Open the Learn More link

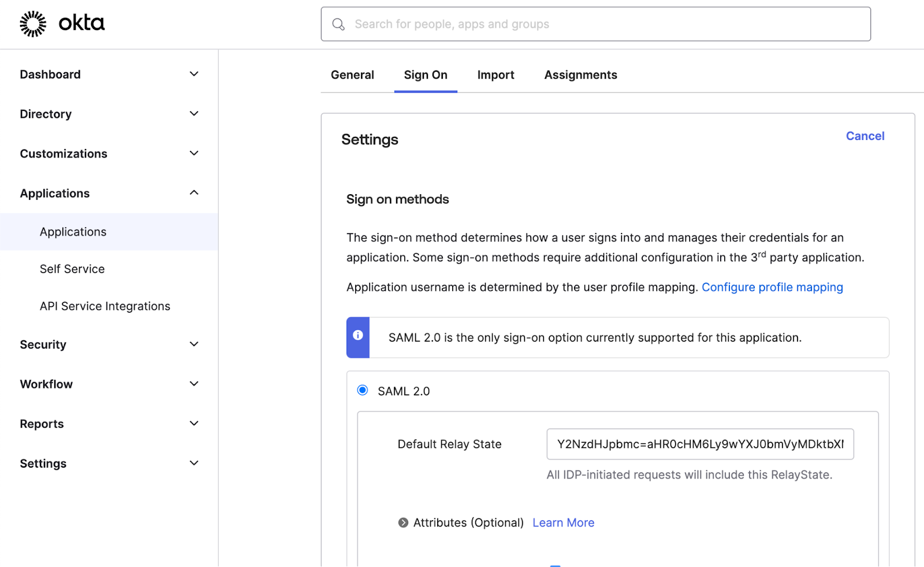click(563, 522)
